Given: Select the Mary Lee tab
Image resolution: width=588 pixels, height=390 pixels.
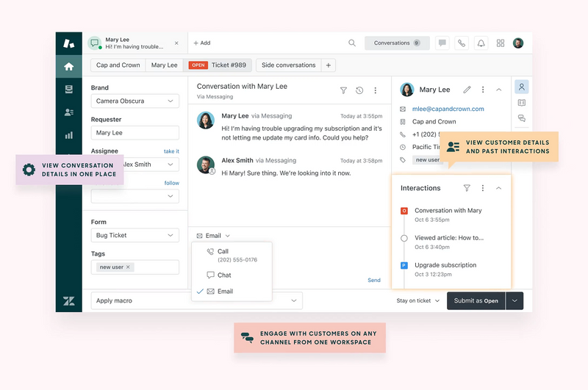Looking at the screenshot, I should point(164,65).
